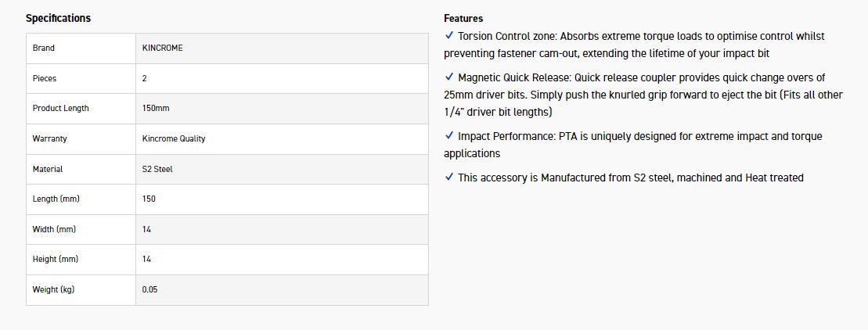The width and height of the screenshot is (868, 330).
Task: Click the S2 Steel material value
Action: (x=157, y=169)
